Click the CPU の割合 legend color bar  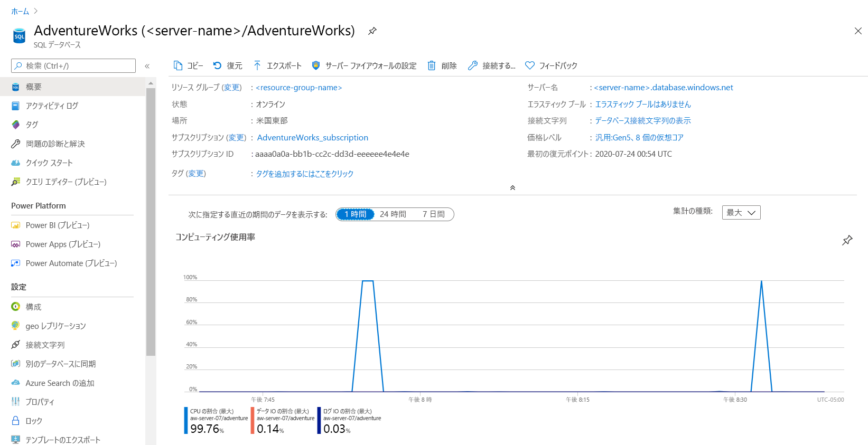pyautogui.click(x=186, y=420)
